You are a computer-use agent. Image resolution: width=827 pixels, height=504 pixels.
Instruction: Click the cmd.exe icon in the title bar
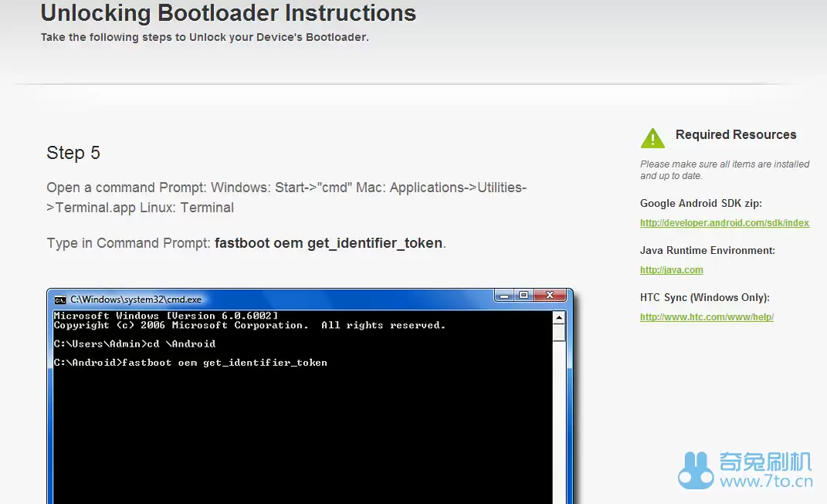click(x=59, y=299)
